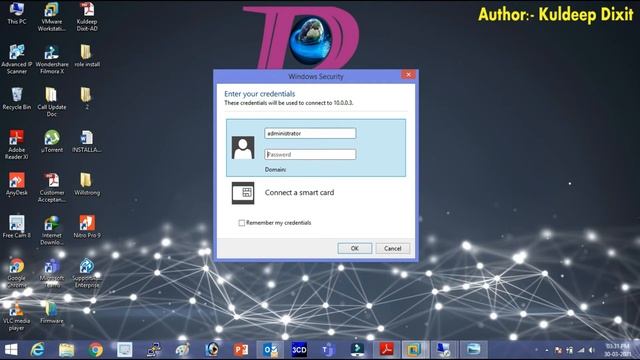Open the network signal tray icon
Screen dimensions: 640x360
pyautogui.click(x=581, y=350)
